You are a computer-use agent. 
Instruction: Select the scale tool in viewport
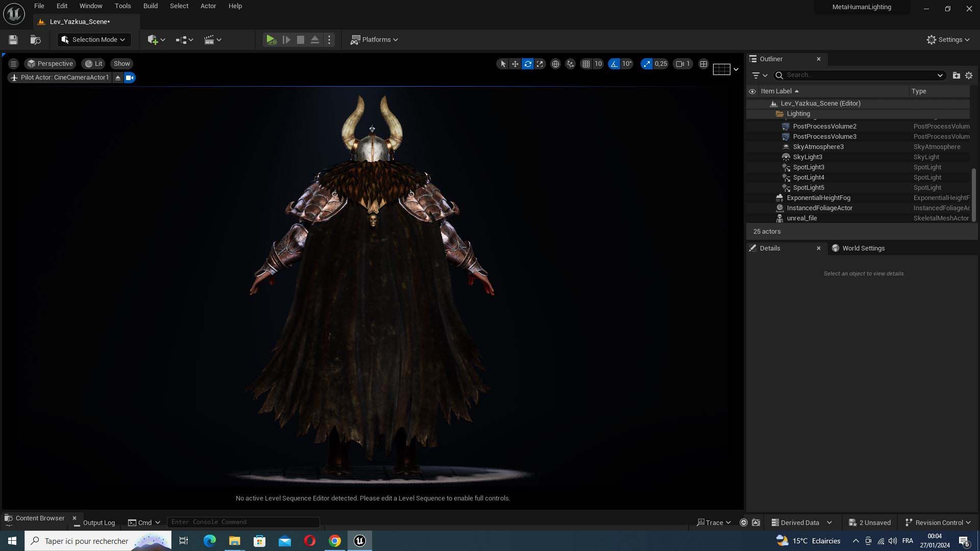540,64
